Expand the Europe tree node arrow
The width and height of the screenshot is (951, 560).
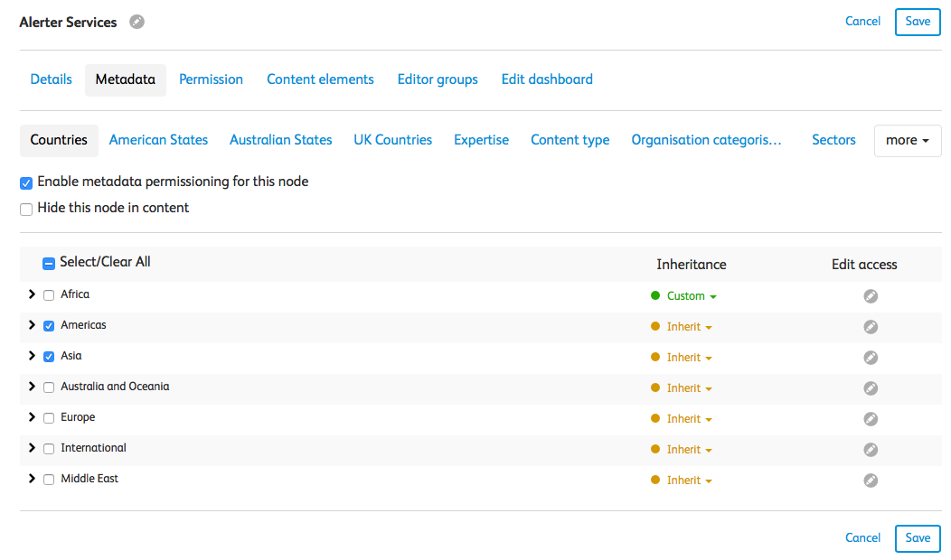(x=32, y=417)
